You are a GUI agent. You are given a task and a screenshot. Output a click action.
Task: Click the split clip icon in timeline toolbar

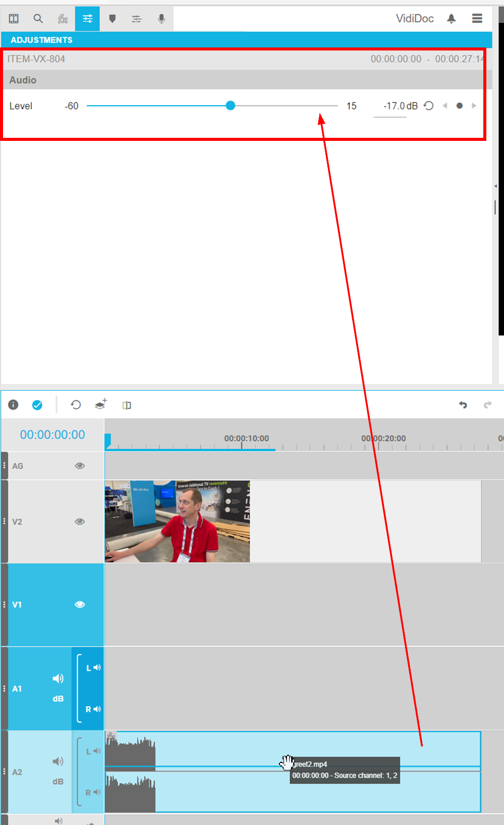tap(127, 405)
